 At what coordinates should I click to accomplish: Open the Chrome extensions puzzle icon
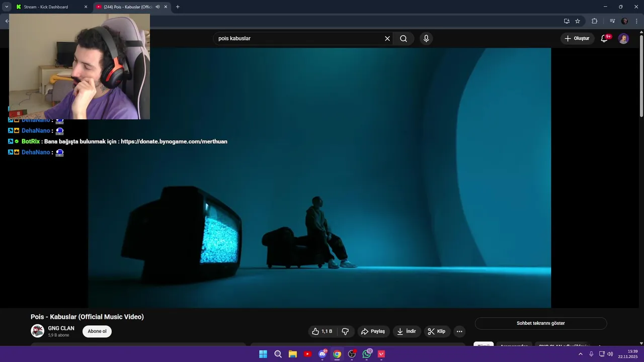[x=594, y=21]
